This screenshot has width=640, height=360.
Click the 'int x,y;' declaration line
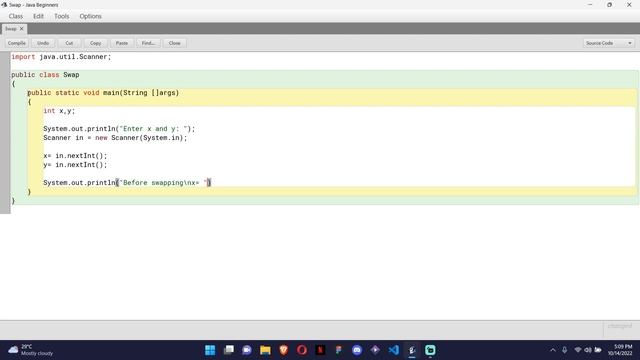coord(59,111)
